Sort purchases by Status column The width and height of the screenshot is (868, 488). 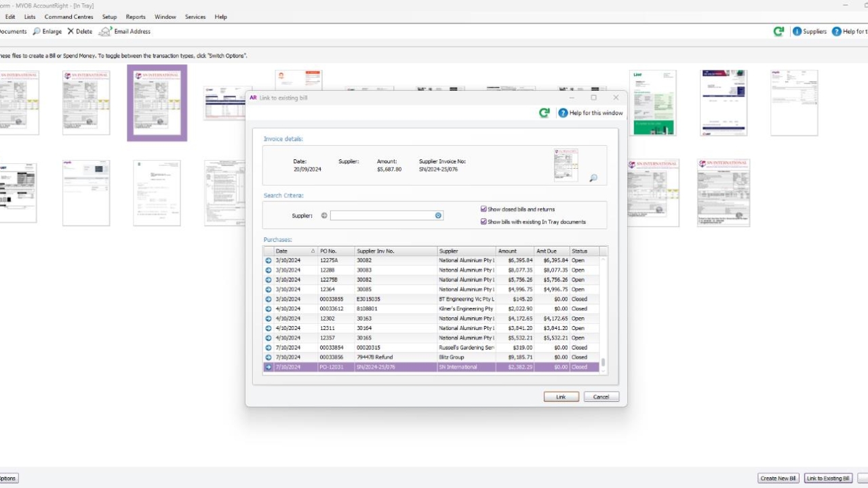(x=585, y=251)
